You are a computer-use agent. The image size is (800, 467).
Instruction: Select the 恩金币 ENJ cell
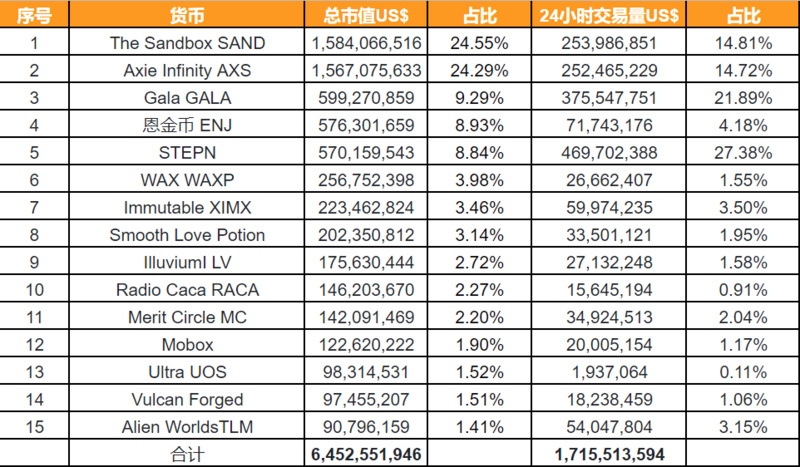tap(187, 126)
